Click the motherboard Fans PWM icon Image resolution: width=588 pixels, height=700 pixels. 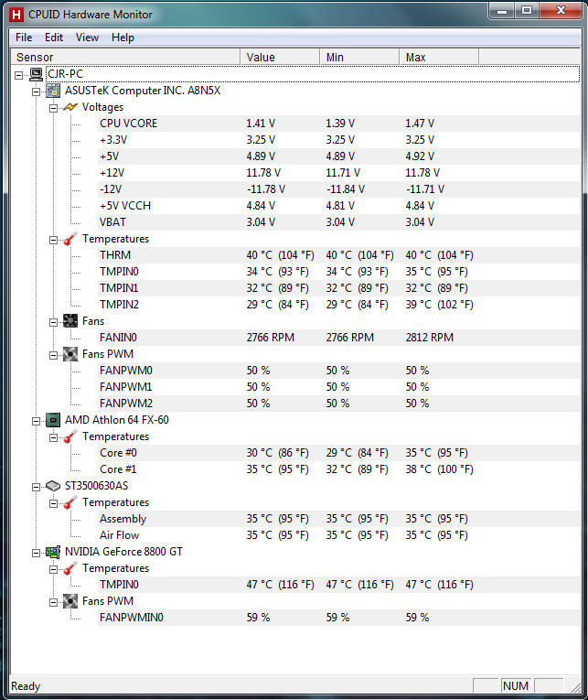point(70,354)
